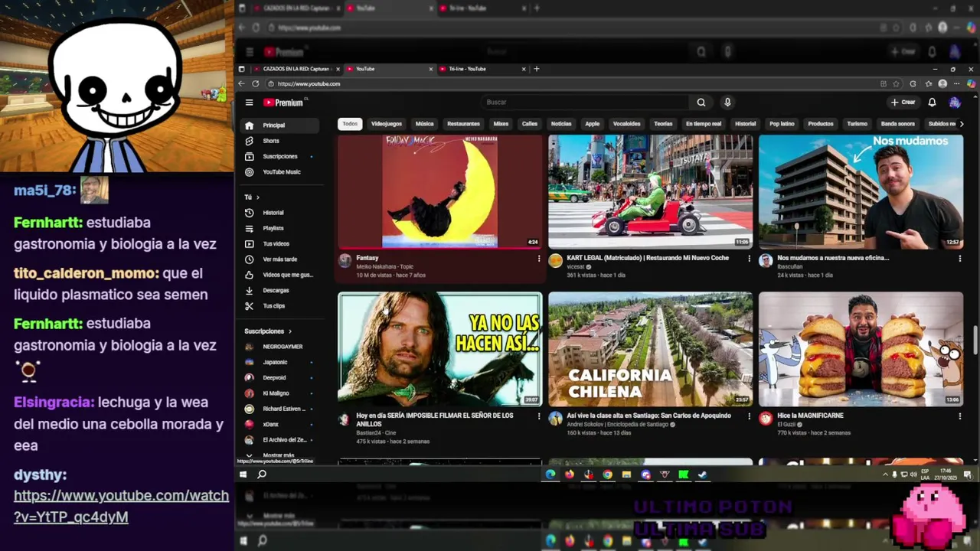Open Google Chrome from the taskbar
The height and width of the screenshot is (551, 980).
click(x=607, y=474)
